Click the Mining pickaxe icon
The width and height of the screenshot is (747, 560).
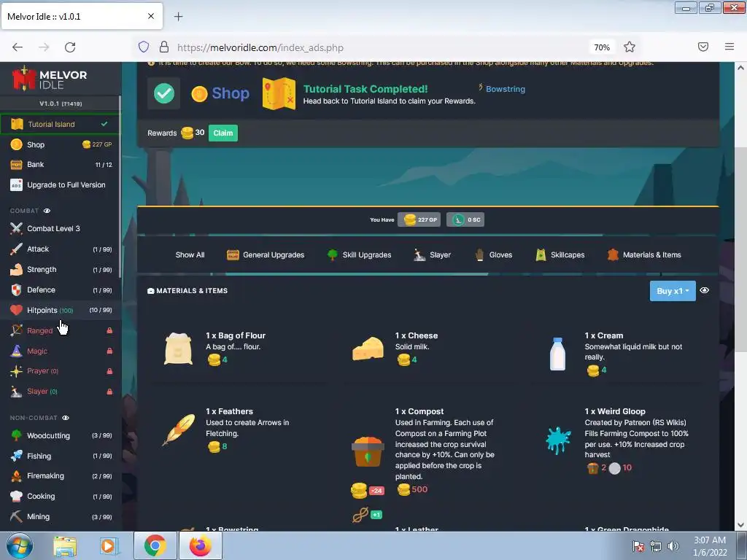click(x=16, y=517)
